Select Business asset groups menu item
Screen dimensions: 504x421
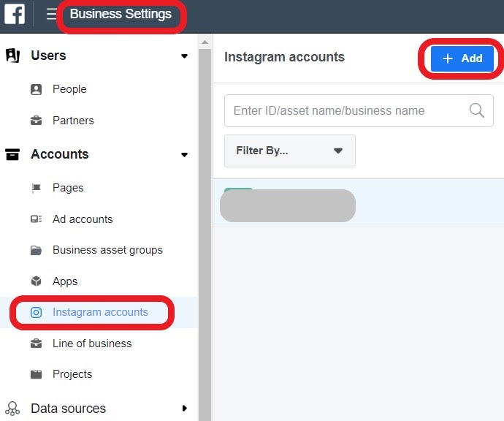point(107,250)
